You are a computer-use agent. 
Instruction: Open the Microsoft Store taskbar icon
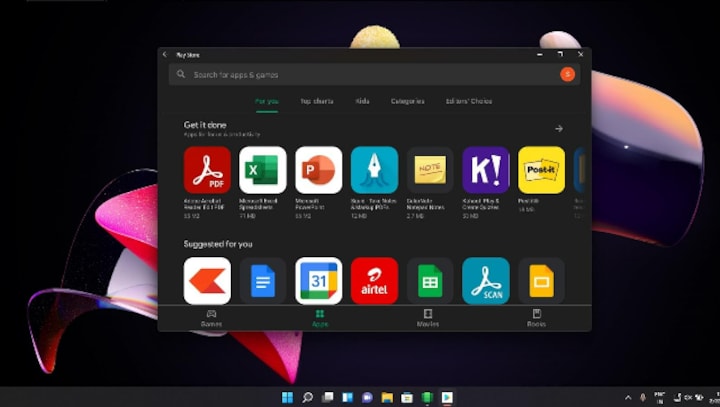tap(407, 397)
